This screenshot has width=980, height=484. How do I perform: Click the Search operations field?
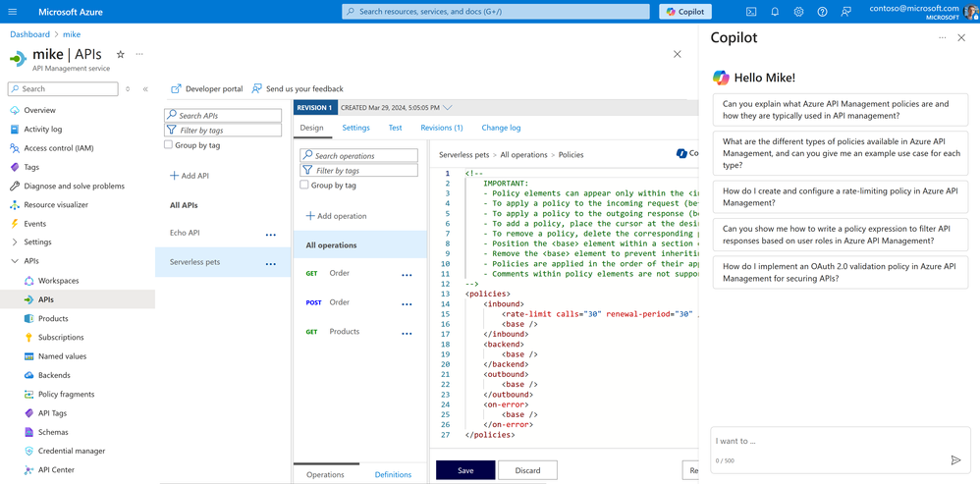[x=359, y=155]
